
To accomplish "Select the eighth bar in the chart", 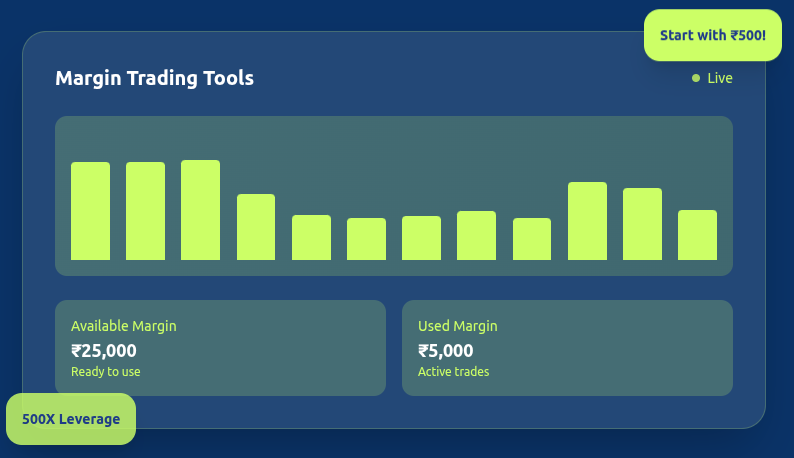I will [x=476, y=235].
